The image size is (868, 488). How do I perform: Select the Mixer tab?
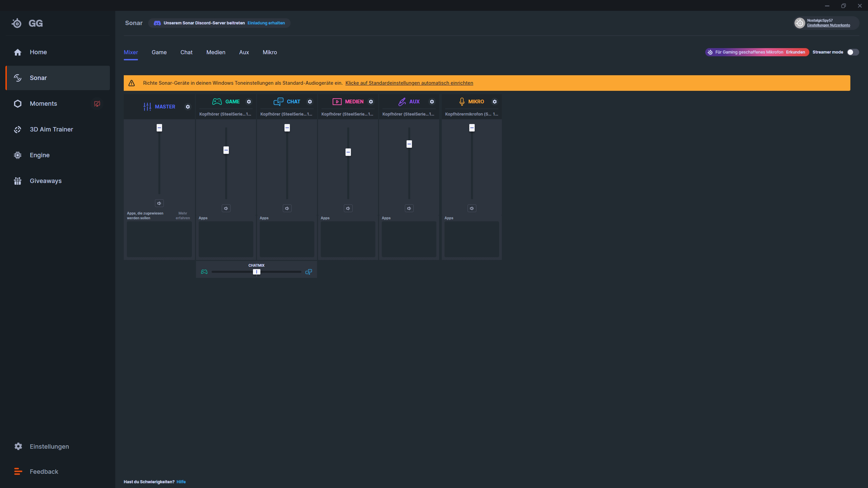pyautogui.click(x=130, y=52)
